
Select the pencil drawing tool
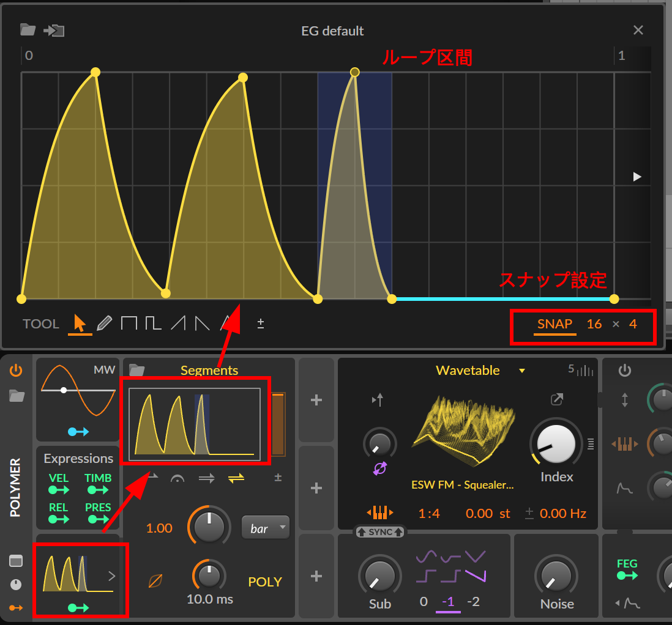click(104, 323)
